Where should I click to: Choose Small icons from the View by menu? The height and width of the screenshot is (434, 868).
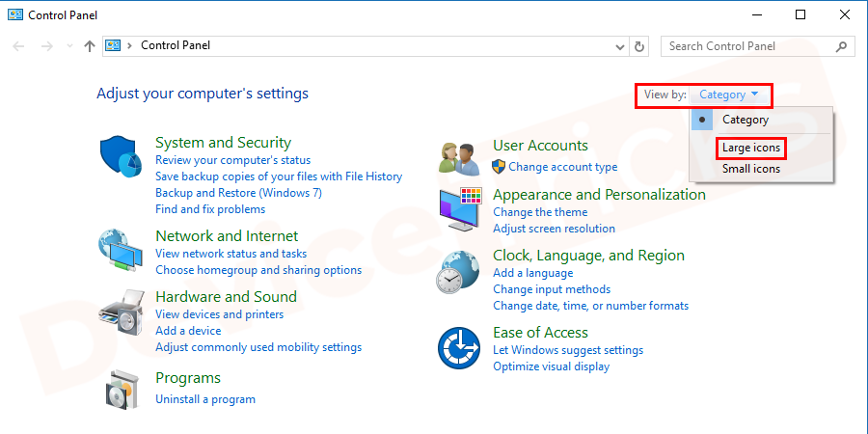751,169
